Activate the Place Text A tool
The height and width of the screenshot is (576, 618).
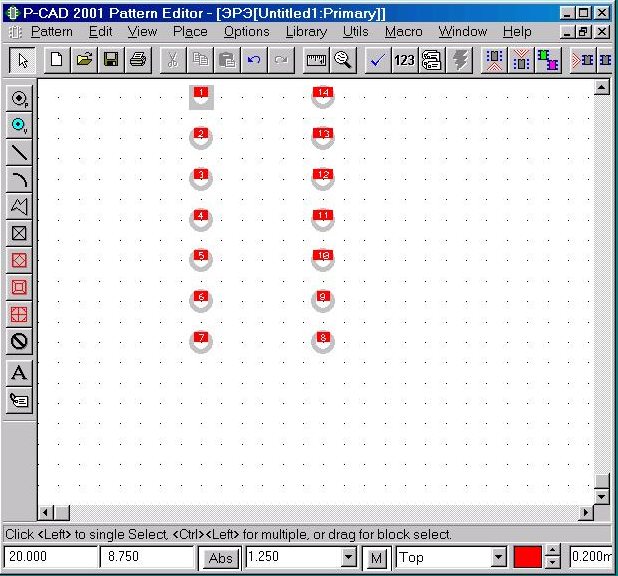click(x=19, y=373)
